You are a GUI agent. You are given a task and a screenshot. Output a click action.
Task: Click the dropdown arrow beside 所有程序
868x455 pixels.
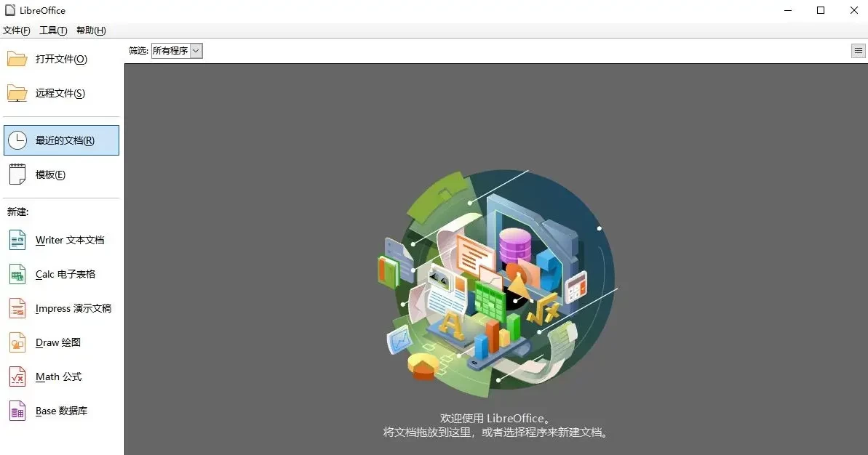coord(195,51)
